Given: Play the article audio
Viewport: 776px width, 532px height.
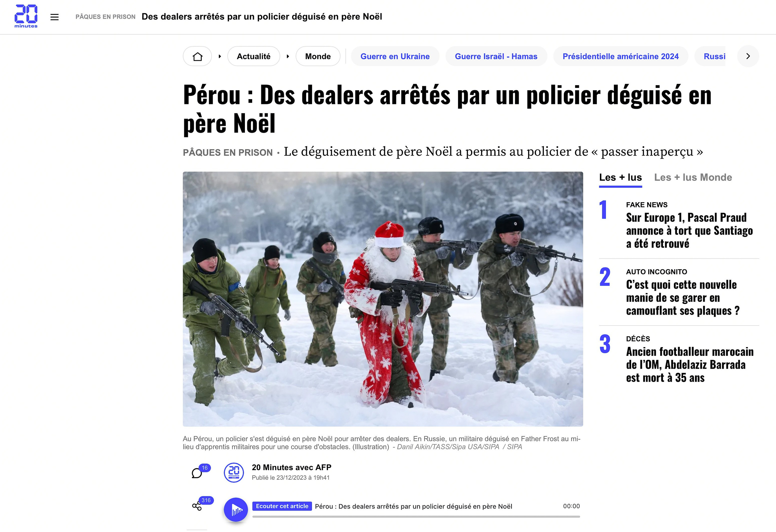Looking at the screenshot, I should [236, 510].
